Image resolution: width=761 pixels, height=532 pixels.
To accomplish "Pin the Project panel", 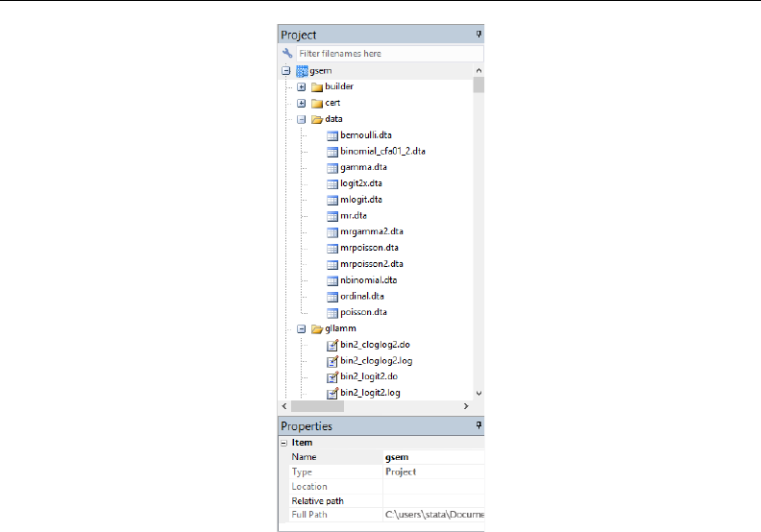I will pos(479,35).
